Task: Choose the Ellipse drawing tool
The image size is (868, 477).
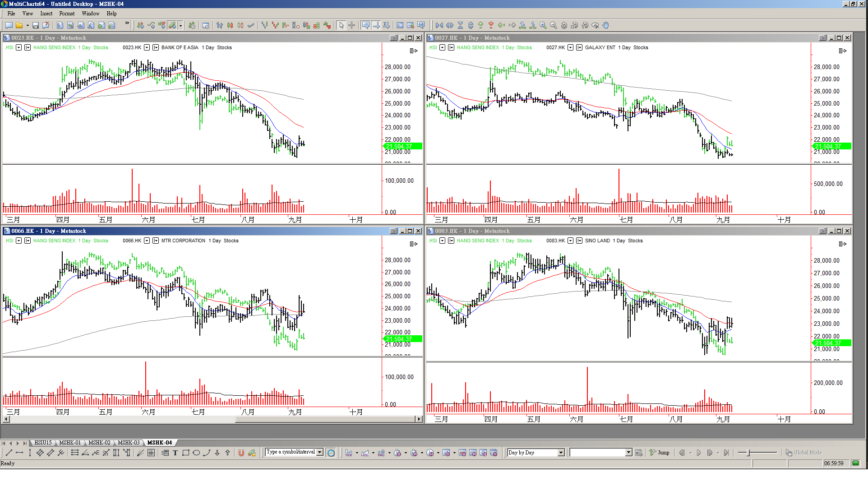Action: pyautogui.click(x=196, y=453)
